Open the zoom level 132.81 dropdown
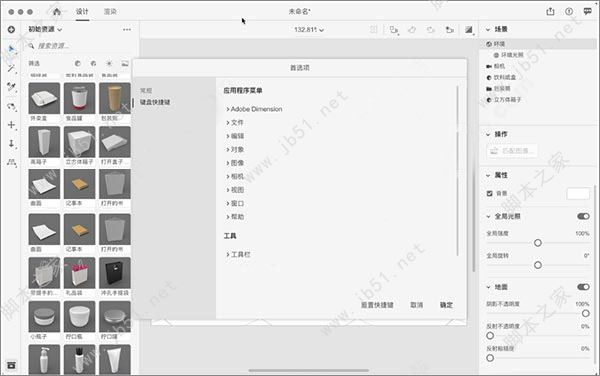This screenshot has height=376, width=600. 309,29
